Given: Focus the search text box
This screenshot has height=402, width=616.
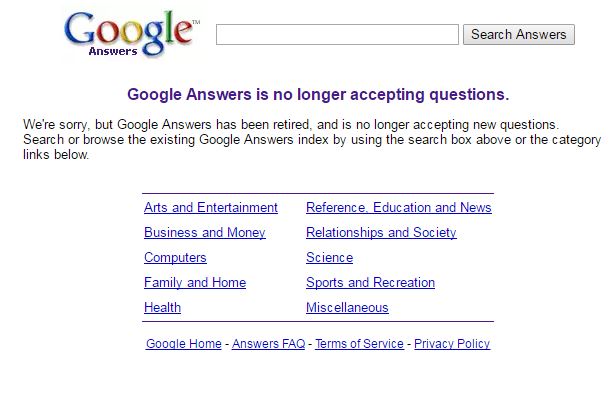Looking at the screenshot, I should (x=337, y=35).
